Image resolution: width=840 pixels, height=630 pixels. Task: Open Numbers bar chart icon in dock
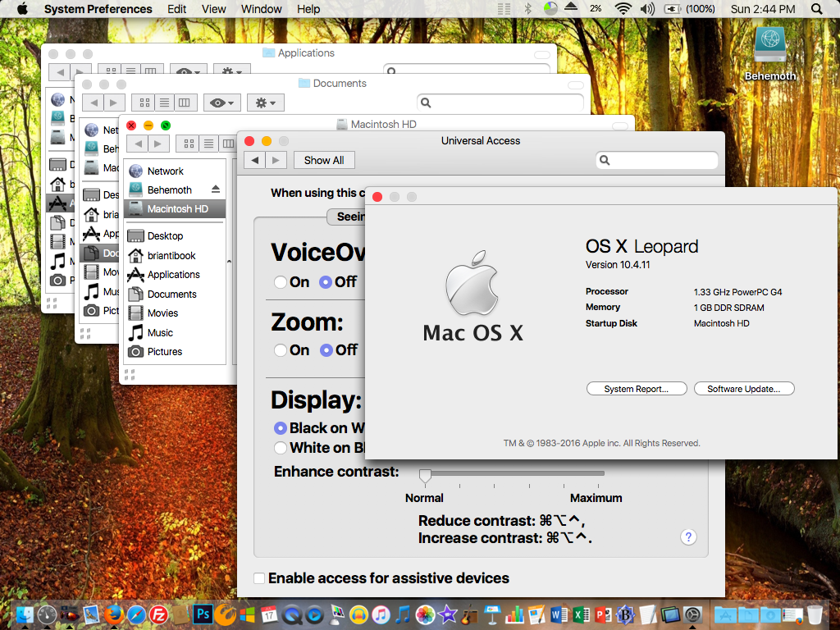coord(514,614)
